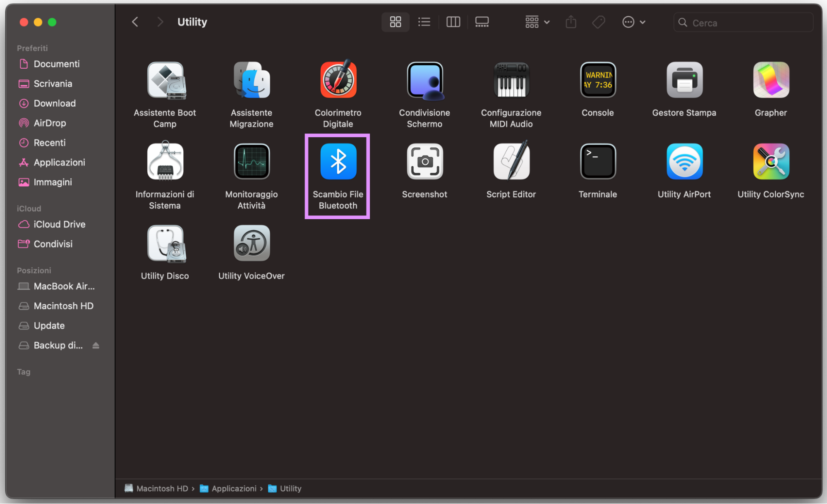The image size is (827, 504).
Task: Select Scambio File Bluetooth
Action: click(338, 161)
